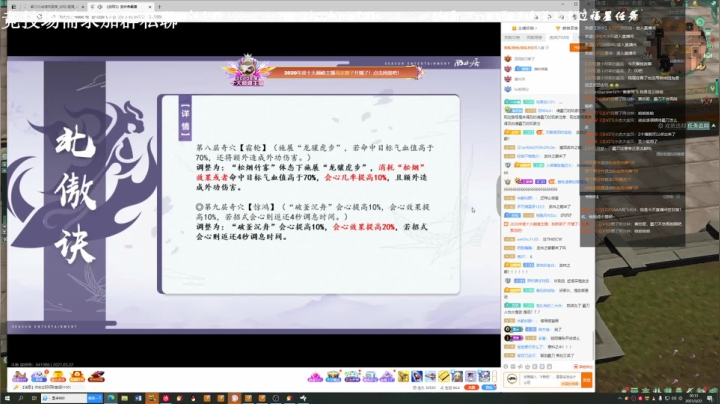
Task: Click the golden ticket gift icon
Action: [444, 377]
